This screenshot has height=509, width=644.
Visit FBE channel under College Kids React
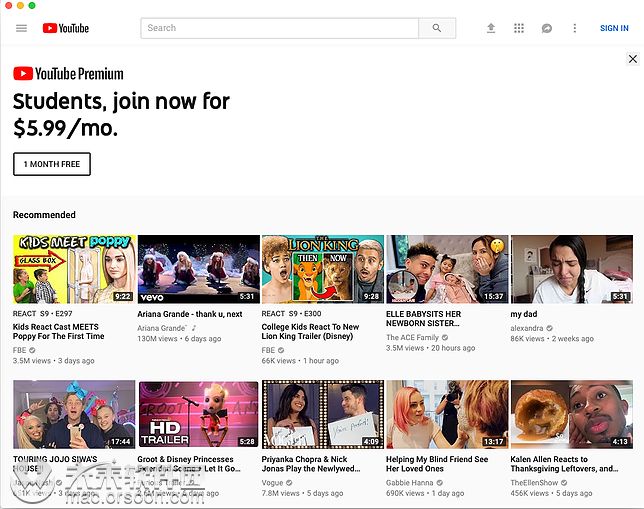point(268,350)
